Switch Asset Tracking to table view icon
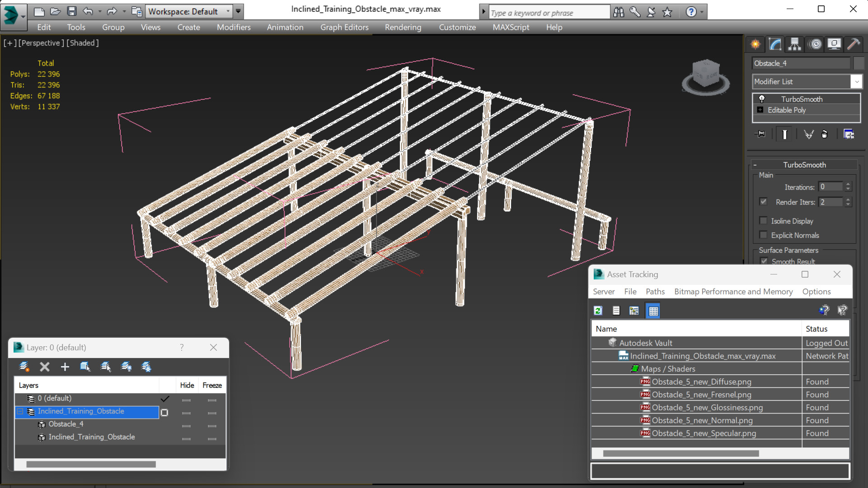The width and height of the screenshot is (868, 488). tap(653, 310)
